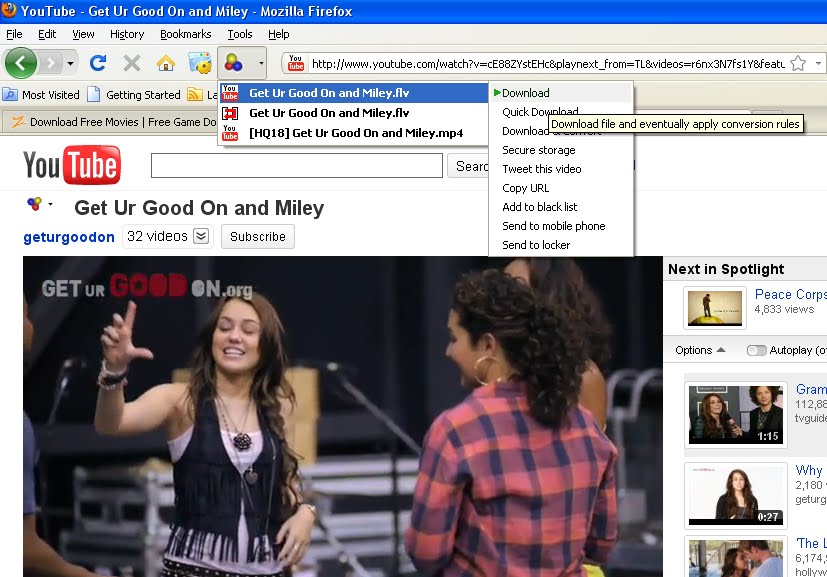Click the YouTube favicon in address bar
Screen dimensions: 827x577
[x=296, y=63]
